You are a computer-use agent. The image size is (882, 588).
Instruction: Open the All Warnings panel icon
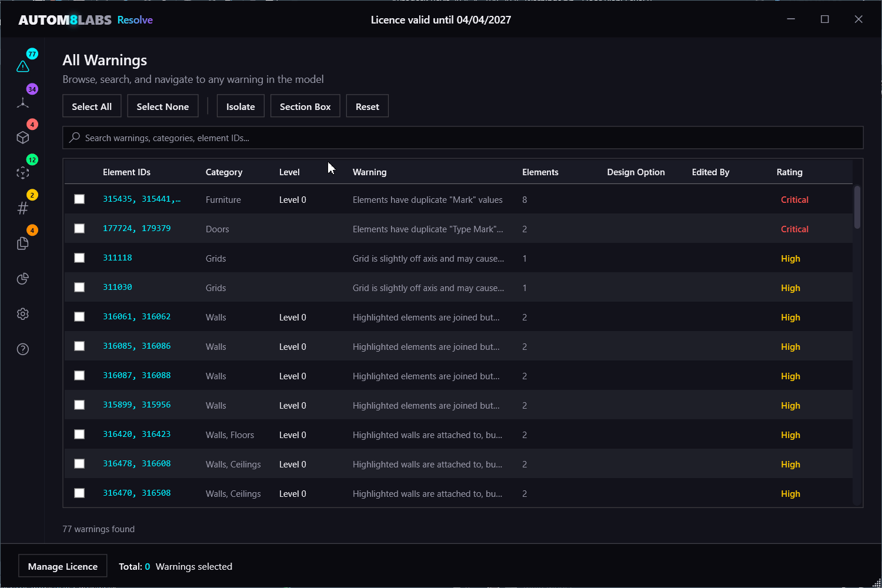[22, 66]
